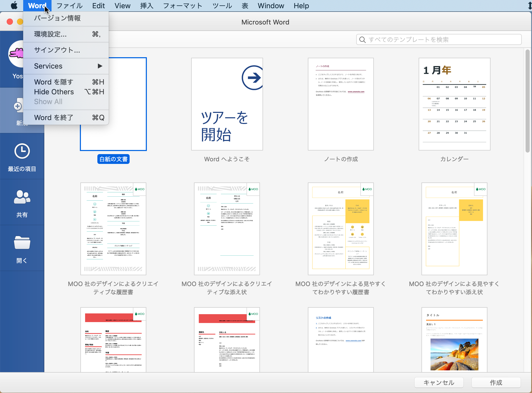
Task: Choose Hide Others menu item
Action: [66, 92]
